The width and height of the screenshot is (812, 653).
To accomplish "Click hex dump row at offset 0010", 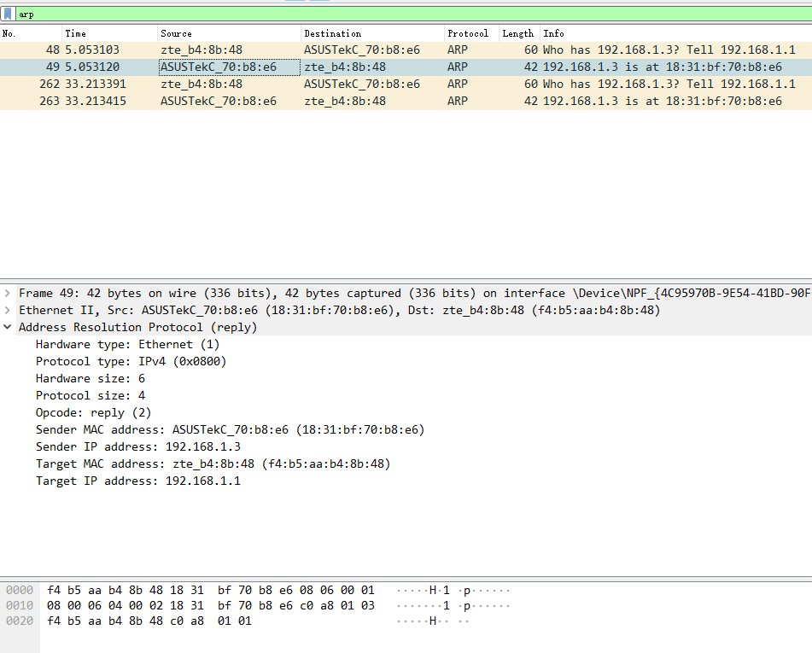I will point(210,605).
